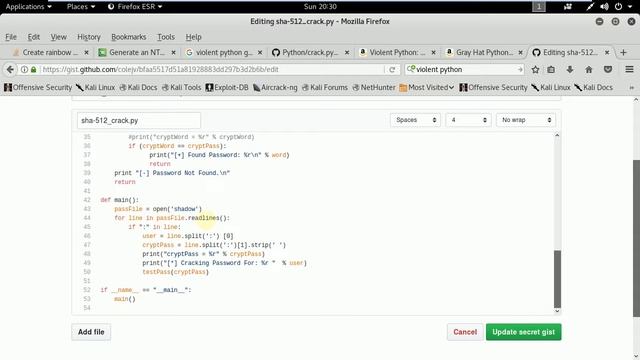Image resolution: width=640 pixels, height=360 pixels.
Task: Click code line 'def main():'
Action: pos(120,200)
